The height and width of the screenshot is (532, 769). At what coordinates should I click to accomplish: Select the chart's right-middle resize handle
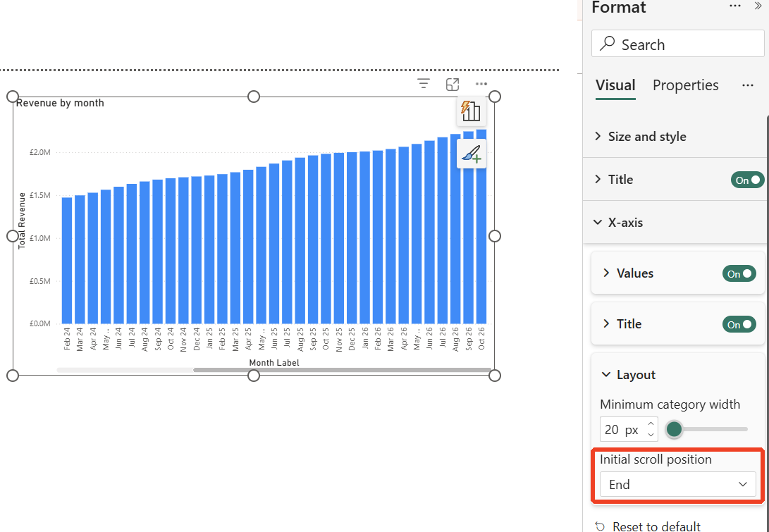pyautogui.click(x=495, y=236)
